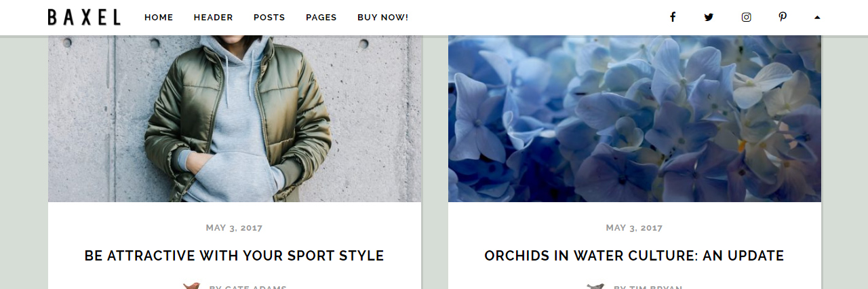Viewport: 868px width, 289px height.
Task: Click the May 3, 2017 date on orchids post
Action: pos(634,228)
